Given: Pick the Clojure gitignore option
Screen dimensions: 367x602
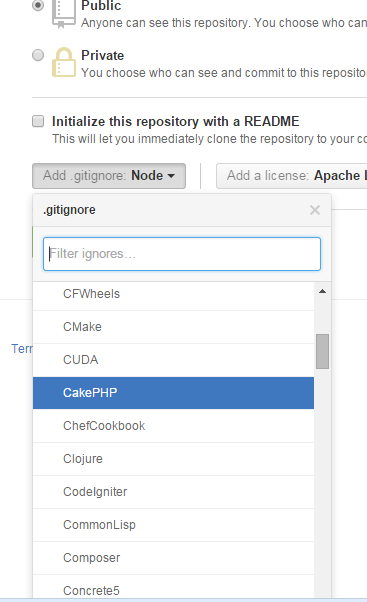Looking at the screenshot, I should click(x=174, y=459).
